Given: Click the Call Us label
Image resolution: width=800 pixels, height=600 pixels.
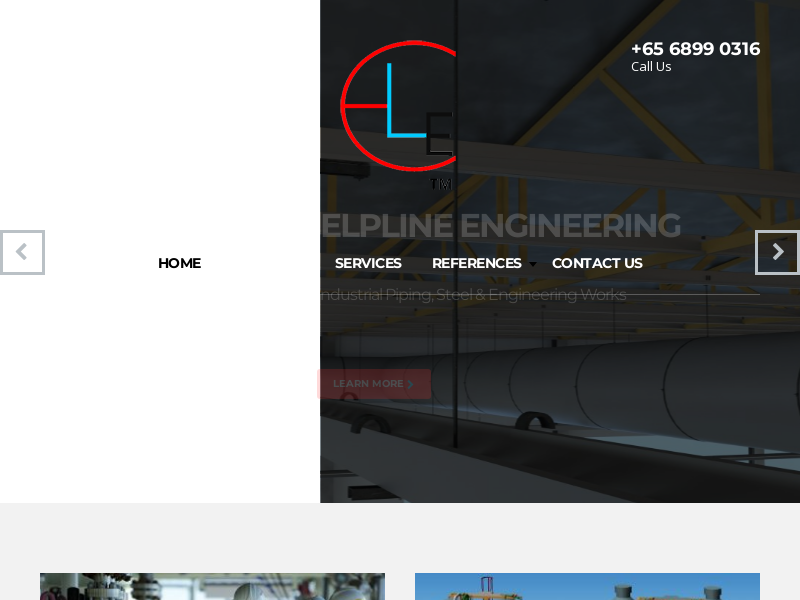Looking at the screenshot, I should [650, 66].
